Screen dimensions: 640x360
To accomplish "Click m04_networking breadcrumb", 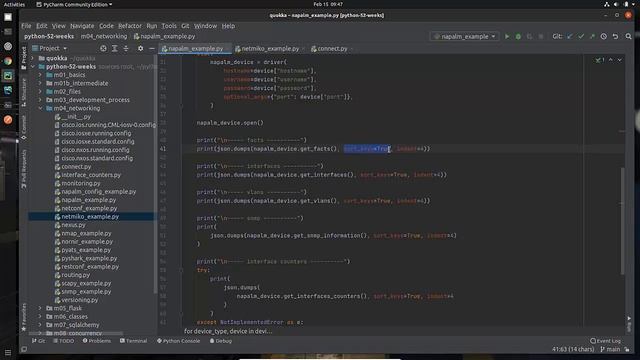I will click(104, 36).
